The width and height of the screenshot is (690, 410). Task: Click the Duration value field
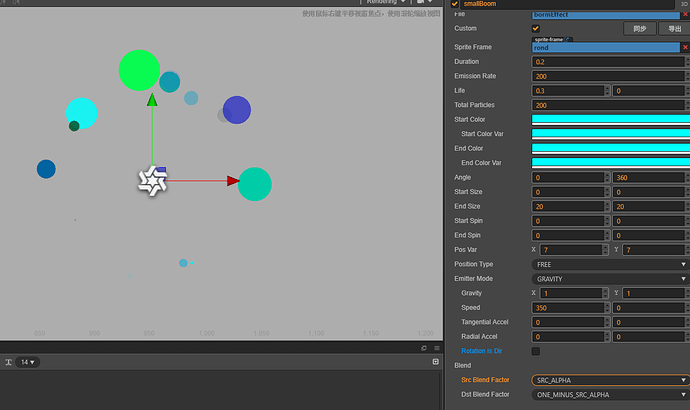click(608, 62)
